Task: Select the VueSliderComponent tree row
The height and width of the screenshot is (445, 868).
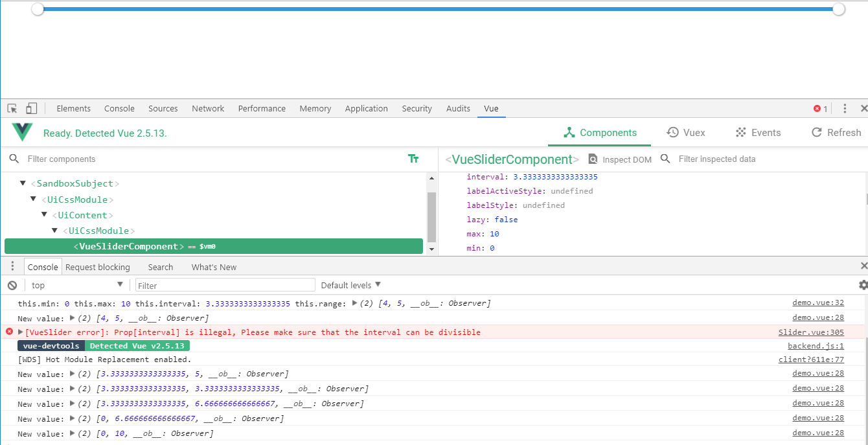Action: (x=214, y=246)
